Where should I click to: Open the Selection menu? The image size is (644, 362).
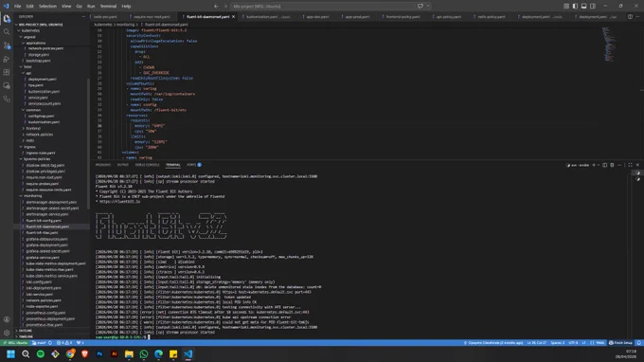point(47,7)
